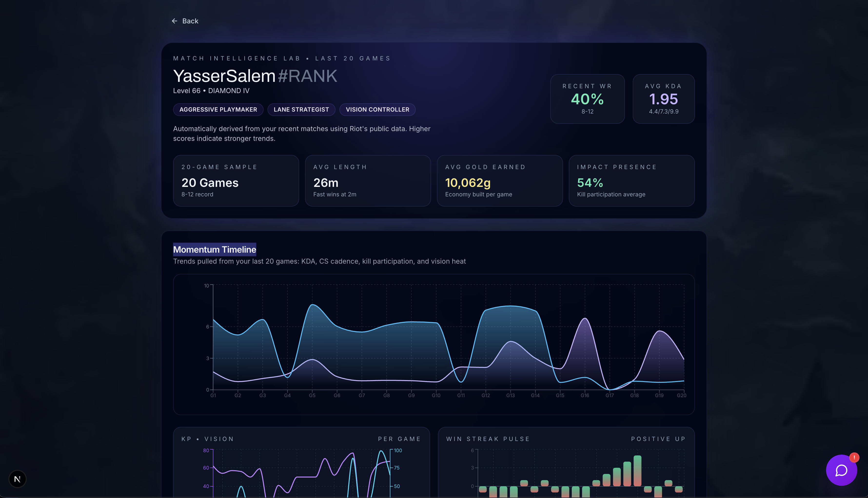Select the Aggressive Playmaker tag

pyautogui.click(x=218, y=109)
